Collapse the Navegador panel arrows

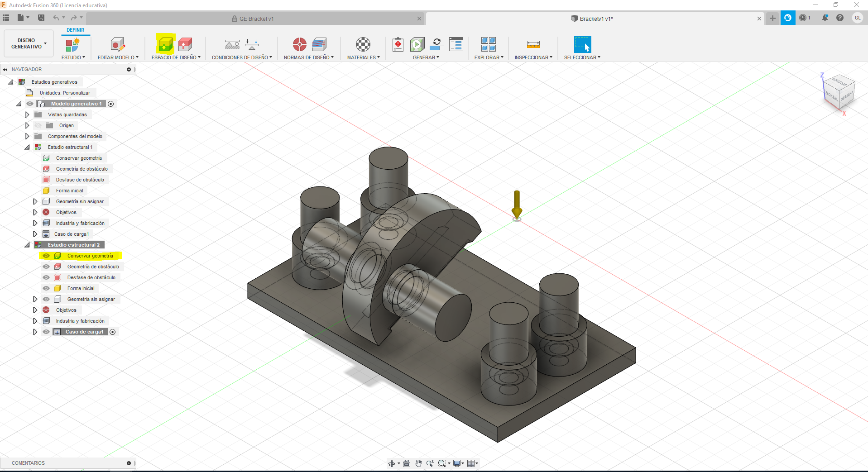(5, 69)
